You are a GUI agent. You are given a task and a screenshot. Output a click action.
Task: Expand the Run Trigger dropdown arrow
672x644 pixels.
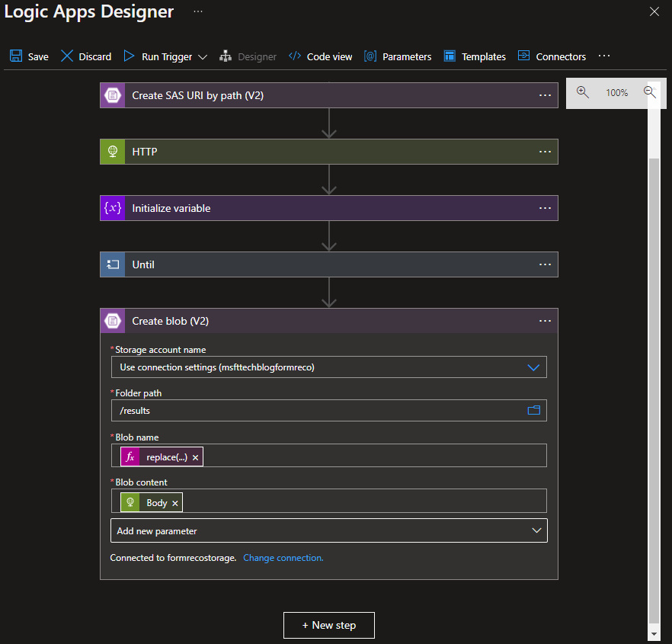pos(203,57)
